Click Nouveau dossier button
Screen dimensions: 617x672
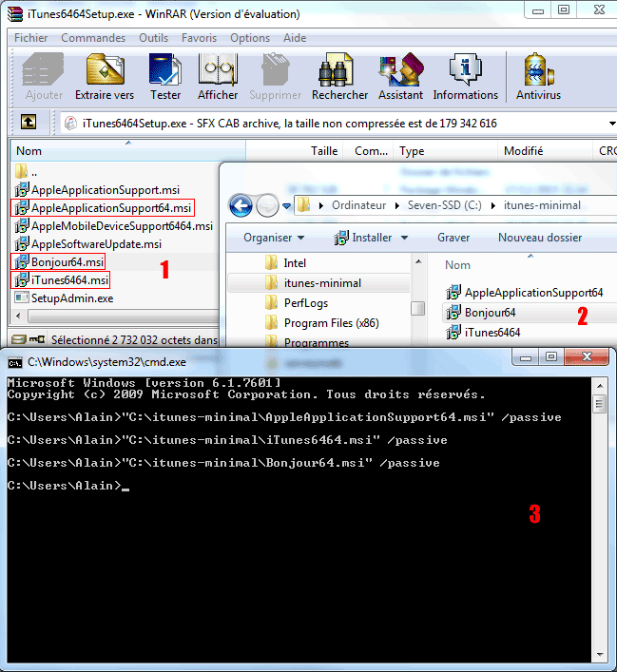tap(540, 238)
